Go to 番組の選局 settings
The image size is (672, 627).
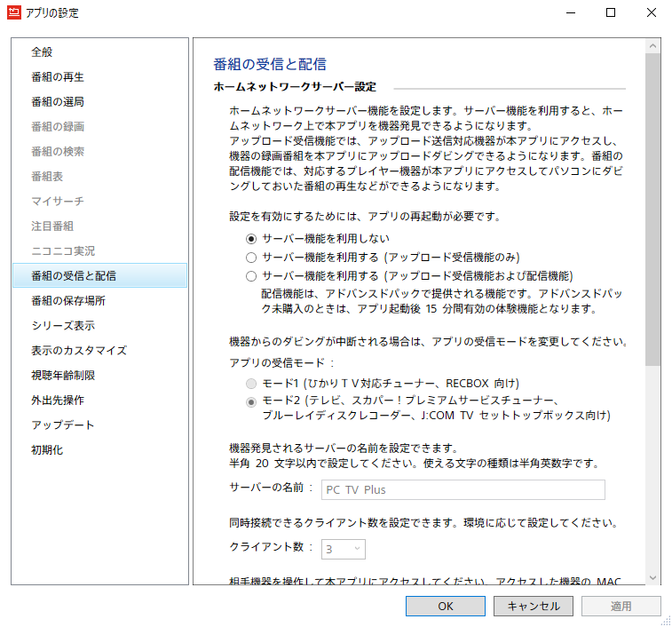pos(57,102)
